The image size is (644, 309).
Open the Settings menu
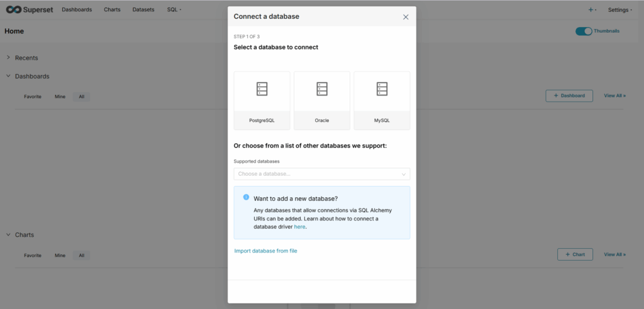point(619,10)
